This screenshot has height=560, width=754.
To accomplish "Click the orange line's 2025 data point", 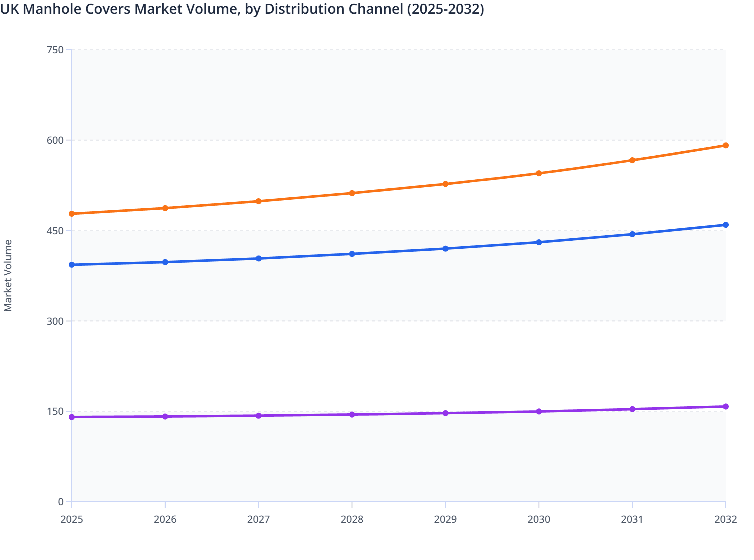I will pos(72,214).
